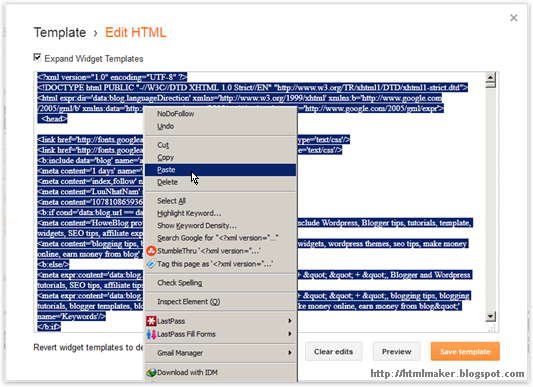Click the orange Save template button
The height and width of the screenshot is (387, 533).
tap(465, 352)
